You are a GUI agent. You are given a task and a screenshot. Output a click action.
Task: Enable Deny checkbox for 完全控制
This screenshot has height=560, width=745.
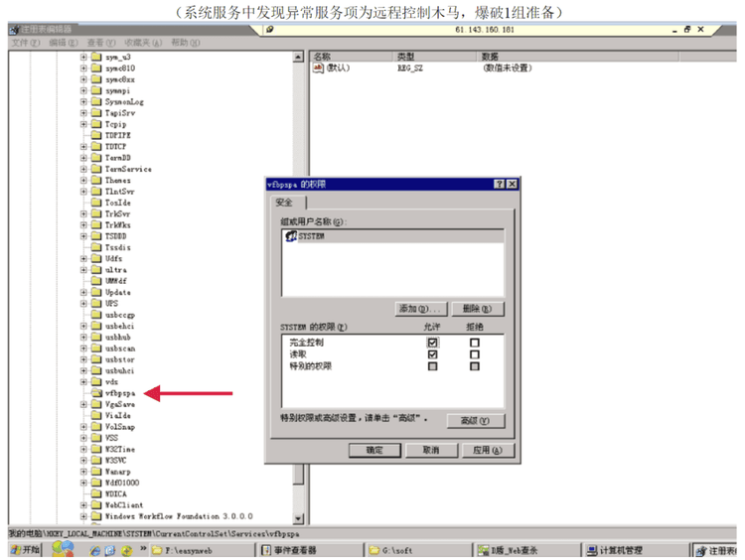pyautogui.click(x=475, y=343)
